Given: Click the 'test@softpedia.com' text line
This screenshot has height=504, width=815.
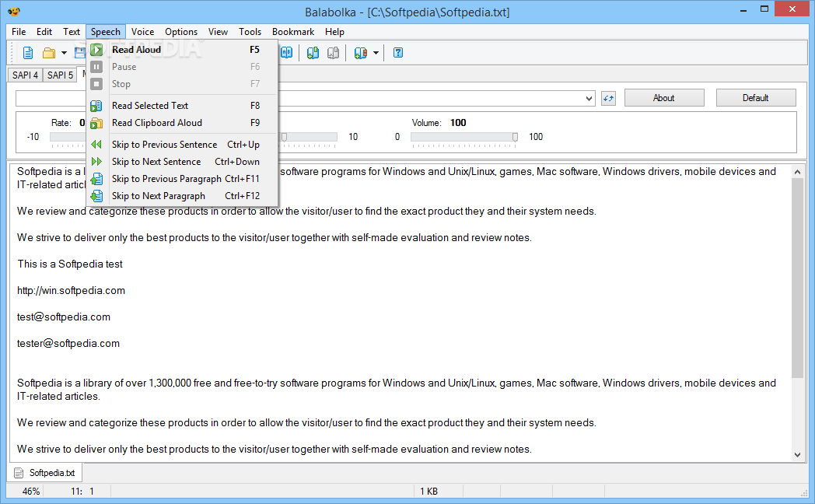Looking at the screenshot, I should 64,317.
